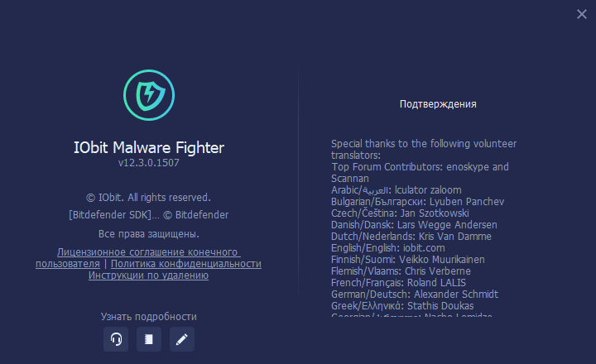Click the Greek translator Stathis Doukas line
Viewport: 596px width, 364px height.
pyautogui.click(x=402, y=306)
